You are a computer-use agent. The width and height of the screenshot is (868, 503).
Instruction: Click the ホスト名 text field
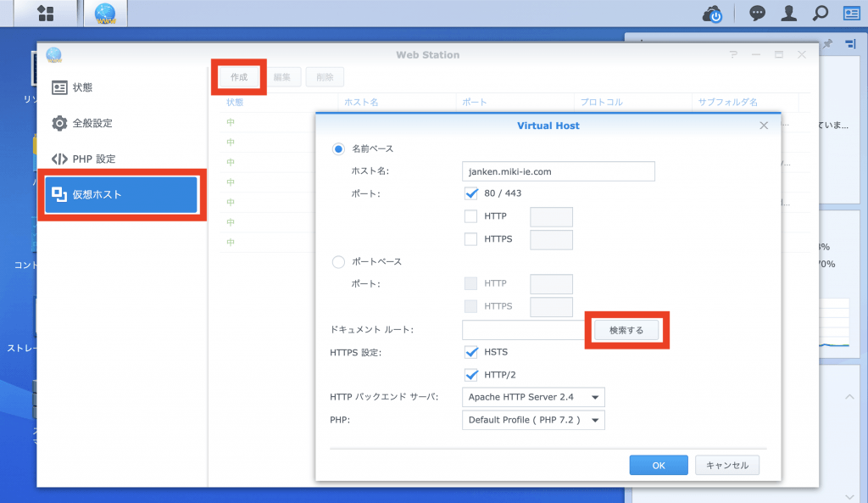558,171
